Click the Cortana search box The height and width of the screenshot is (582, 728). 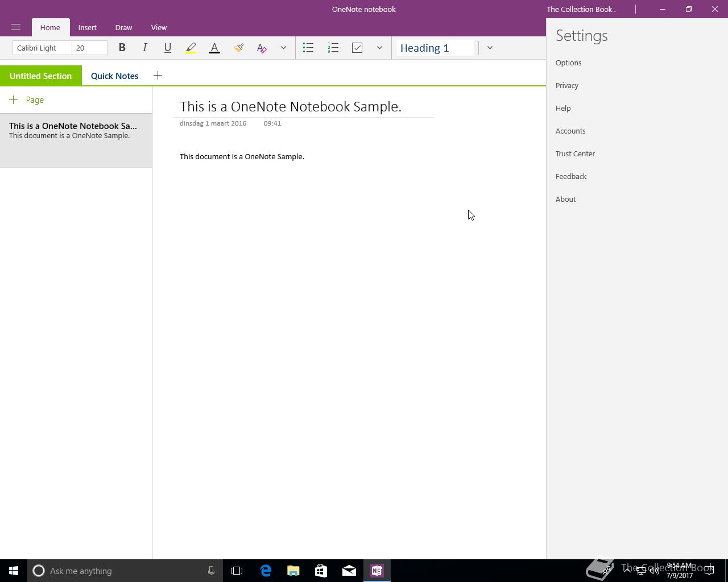[x=124, y=571]
